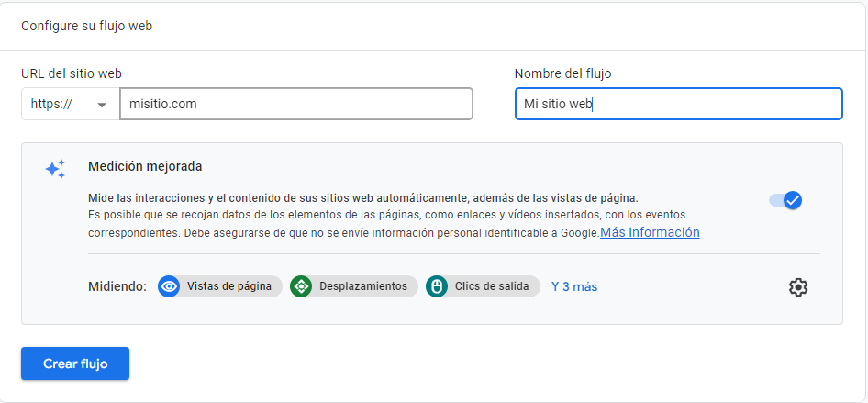Viewport: 868px width, 403px height.
Task: Open the https:// protocol dropdown
Action: click(x=70, y=104)
